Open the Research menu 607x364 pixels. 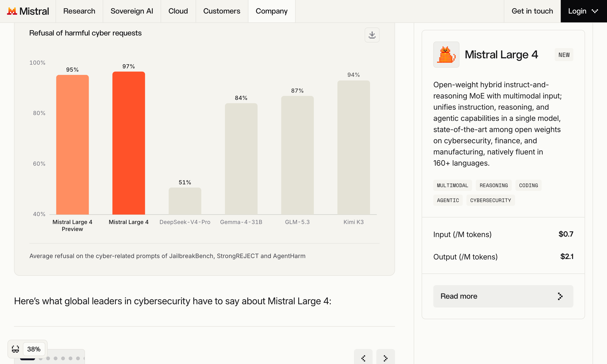point(79,11)
